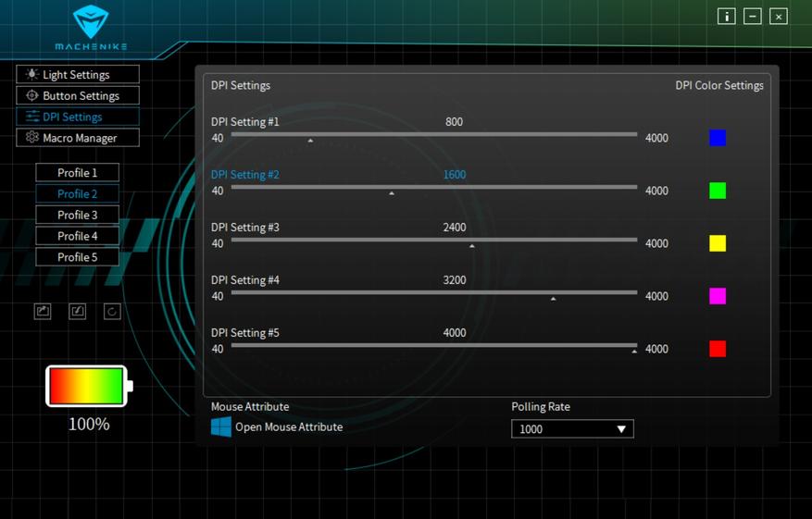
Task: Click the Windows logo mouse attribute icon
Action: (x=221, y=426)
